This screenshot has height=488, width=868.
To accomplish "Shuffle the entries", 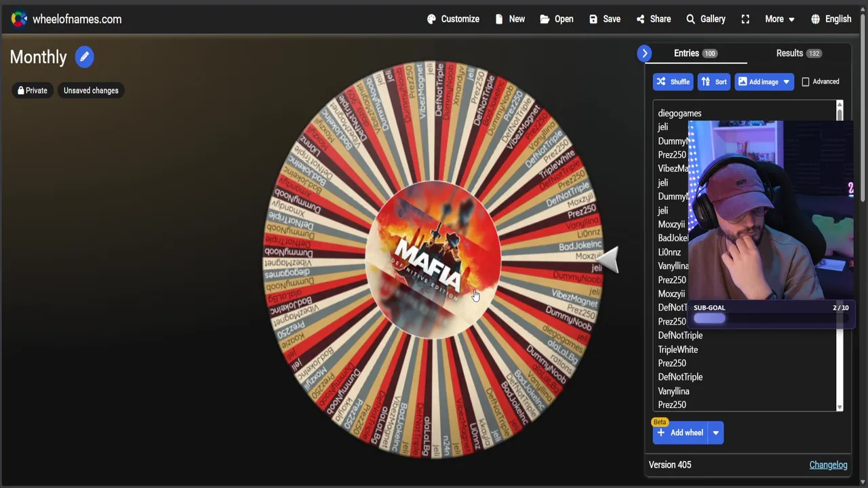I will (x=673, y=81).
